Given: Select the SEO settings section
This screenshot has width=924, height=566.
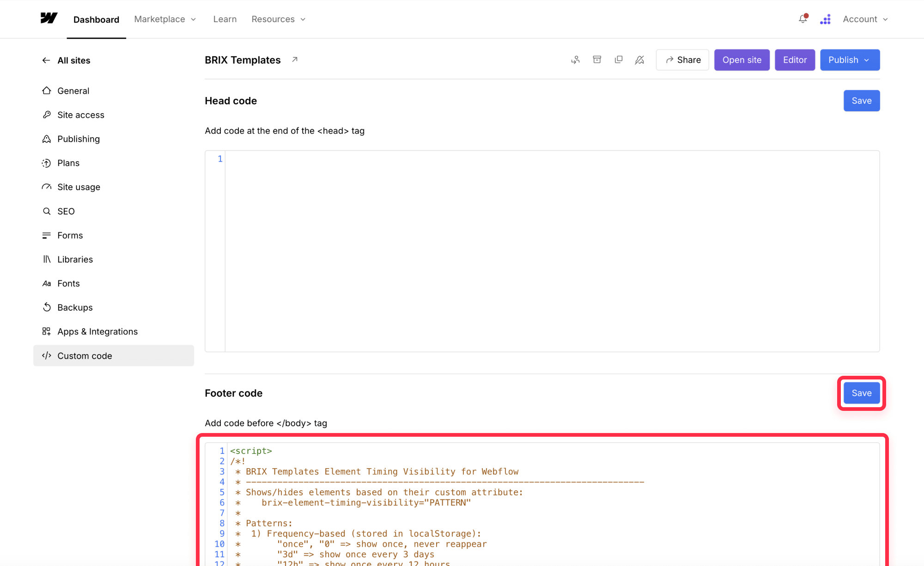Looking at the screenshot, I should pos(114,211).
